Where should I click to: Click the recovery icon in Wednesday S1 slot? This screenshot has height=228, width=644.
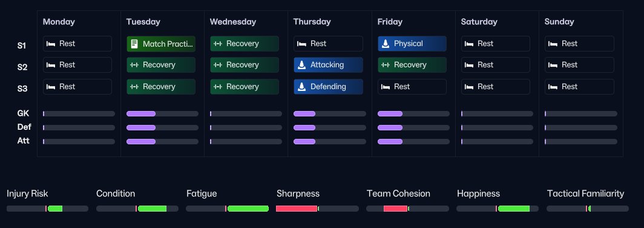pyautogui.click(x=218, y=44)
